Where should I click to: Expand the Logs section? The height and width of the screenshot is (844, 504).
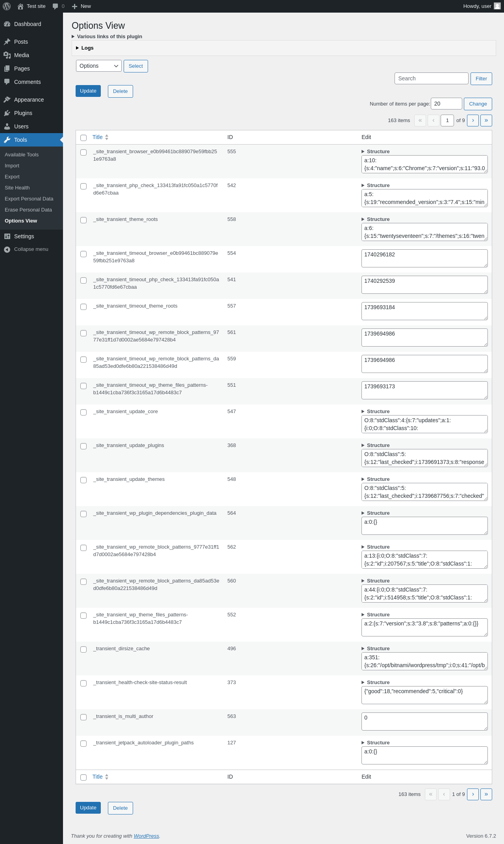(x=85, y=48)
